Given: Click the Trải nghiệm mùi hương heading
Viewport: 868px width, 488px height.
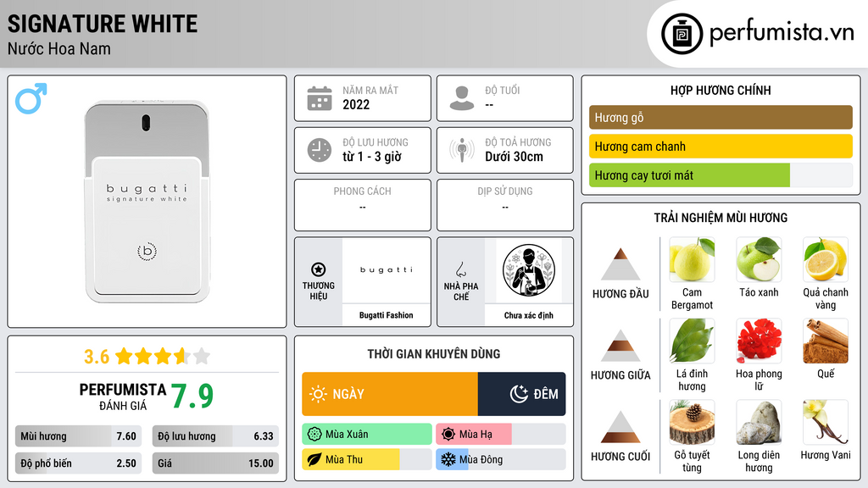Looking at the screenshot, I should [721, 218].
